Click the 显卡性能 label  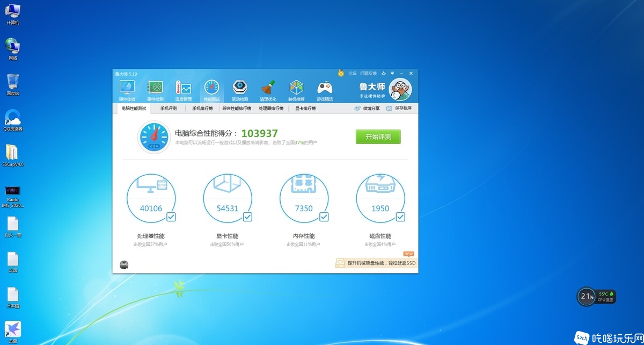(228, 236)
